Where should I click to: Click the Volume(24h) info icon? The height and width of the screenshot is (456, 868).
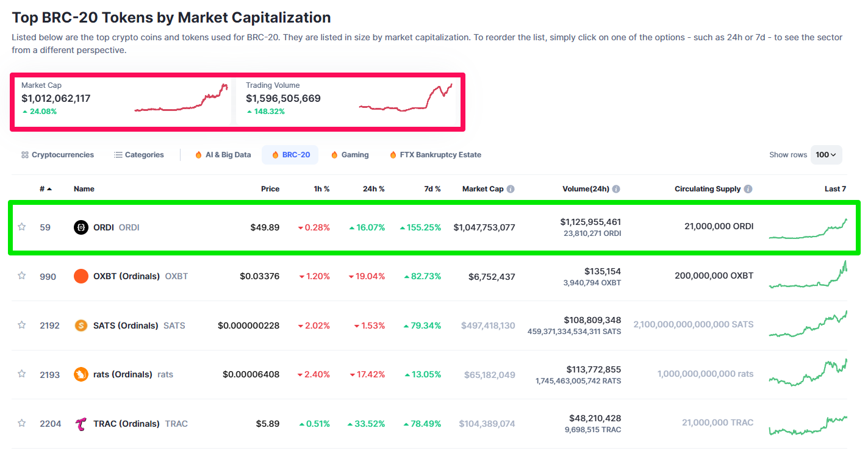click(616, 189)
